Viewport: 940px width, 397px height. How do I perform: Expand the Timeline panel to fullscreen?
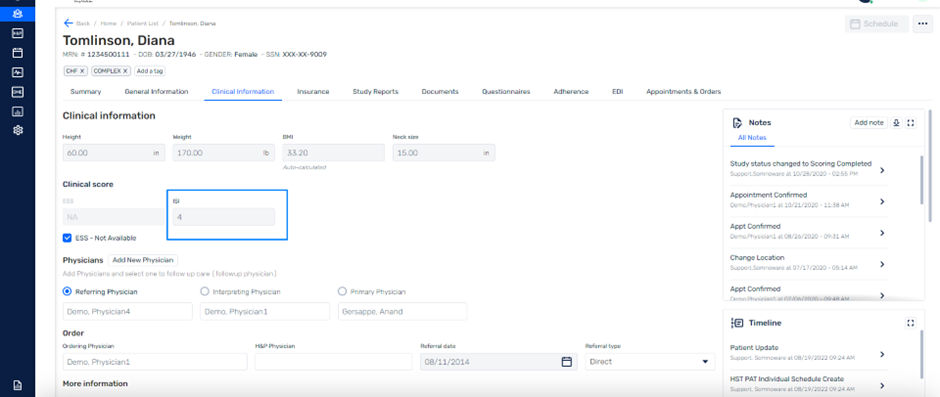(911, 323)
